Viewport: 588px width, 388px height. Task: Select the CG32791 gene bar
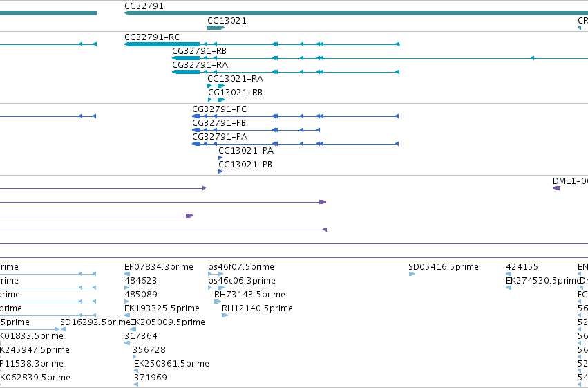coord(356,13)
